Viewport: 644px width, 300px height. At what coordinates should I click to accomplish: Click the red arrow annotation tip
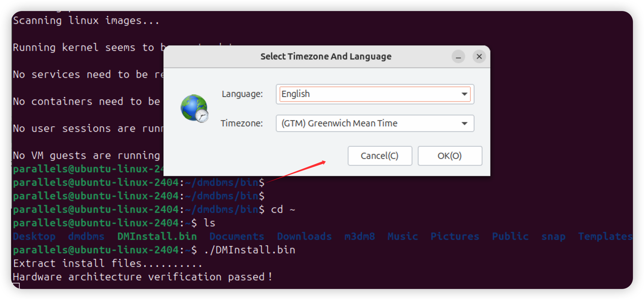[324, 162]
